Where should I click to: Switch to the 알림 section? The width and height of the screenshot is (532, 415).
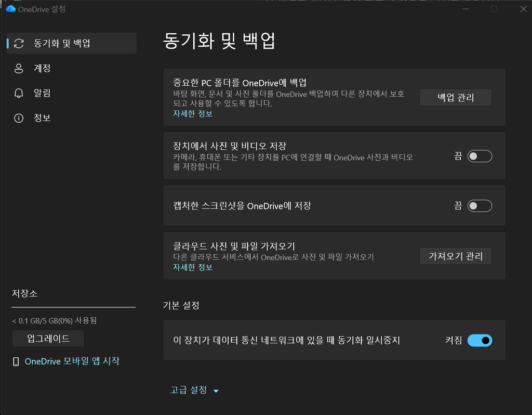[x=72, y=93]
